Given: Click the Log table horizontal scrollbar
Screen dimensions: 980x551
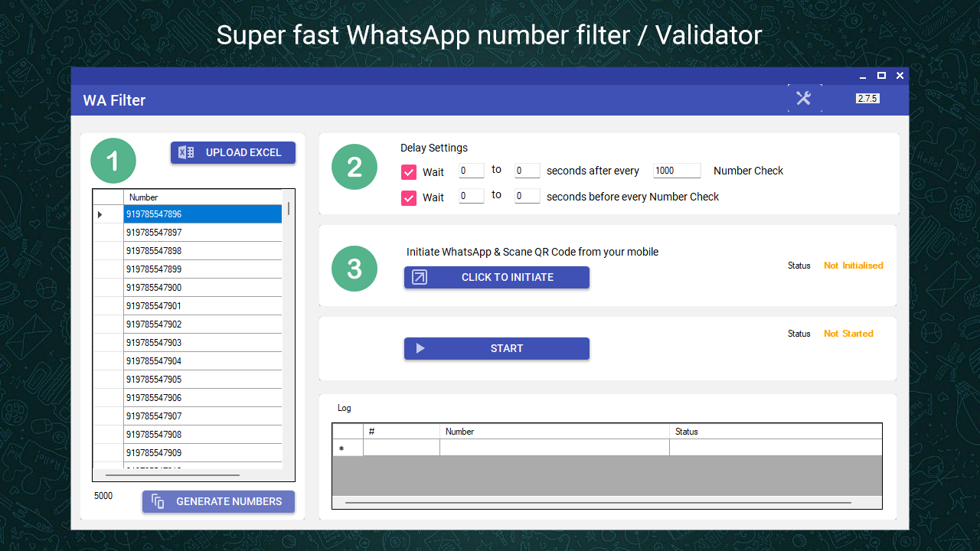Looking at the screenshot, I should 597,503.
